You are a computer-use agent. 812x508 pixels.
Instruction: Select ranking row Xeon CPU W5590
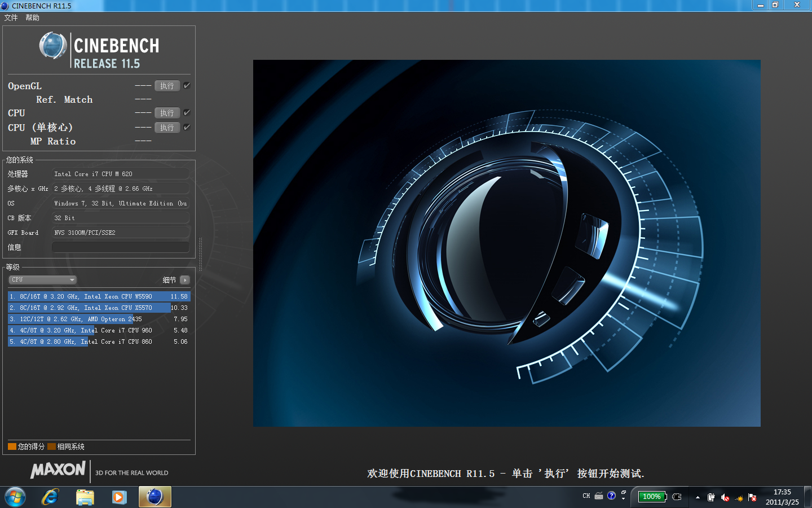point(99,296)
